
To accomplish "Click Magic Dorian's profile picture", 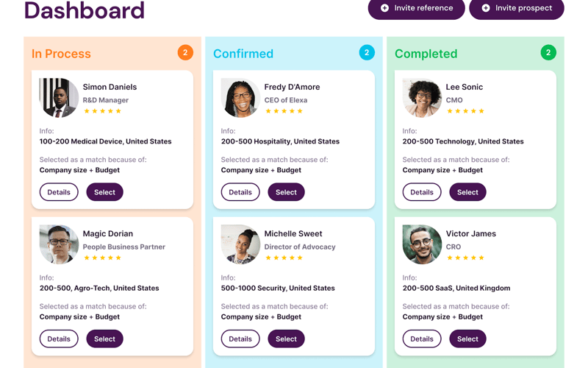I will coord(59,244).
